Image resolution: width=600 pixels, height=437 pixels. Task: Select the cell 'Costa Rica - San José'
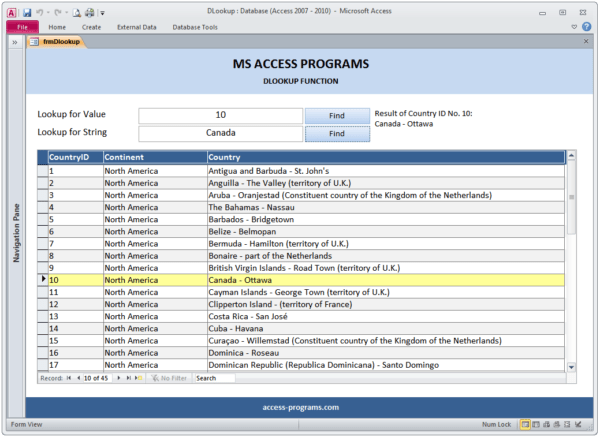(386, 316)
